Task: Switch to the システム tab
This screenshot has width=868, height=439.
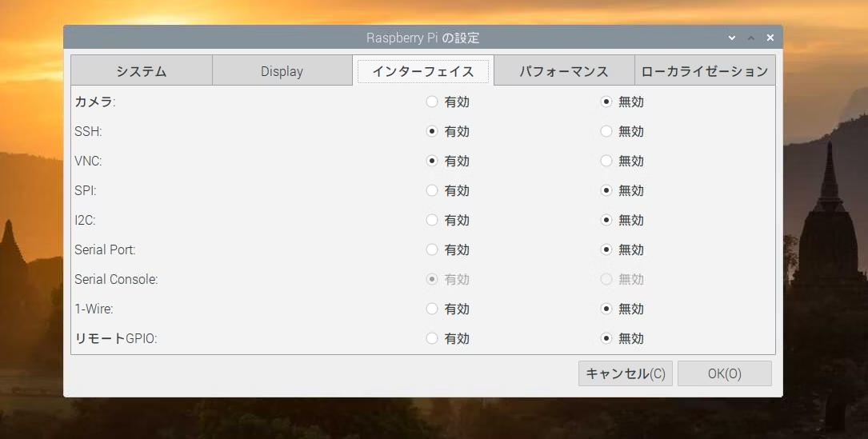Action: click(x=142, y=71)
